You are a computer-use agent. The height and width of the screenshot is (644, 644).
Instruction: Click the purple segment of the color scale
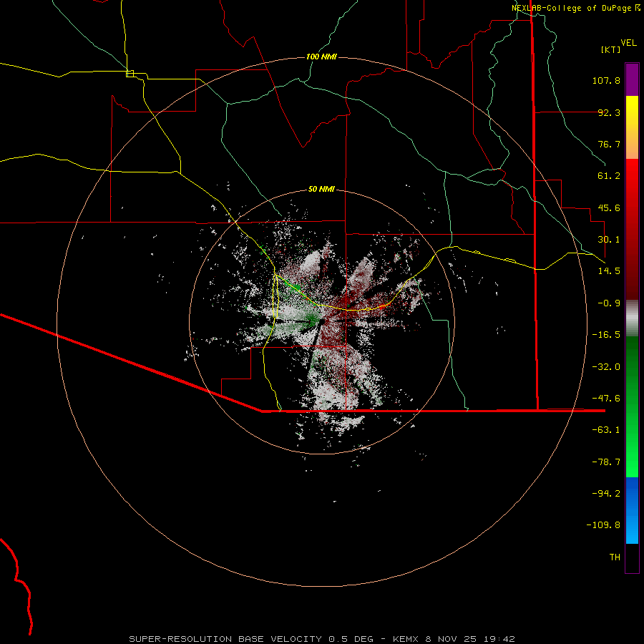click(x=632, y=79)
